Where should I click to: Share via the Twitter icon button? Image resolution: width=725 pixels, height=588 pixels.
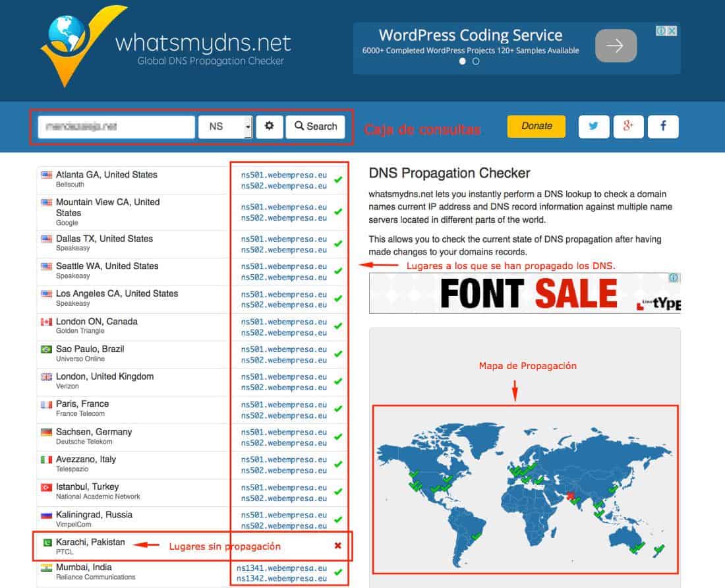(x=594, y=126)
